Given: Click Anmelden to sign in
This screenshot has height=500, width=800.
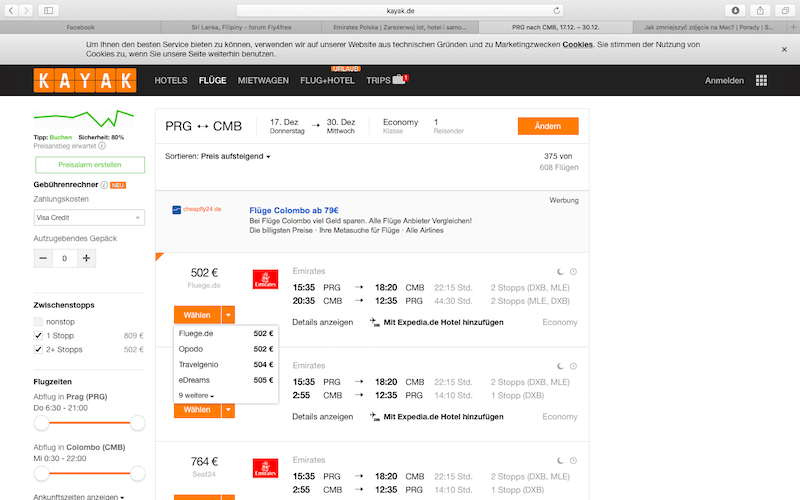Looking at the screenshot, I should pos(724,81).
